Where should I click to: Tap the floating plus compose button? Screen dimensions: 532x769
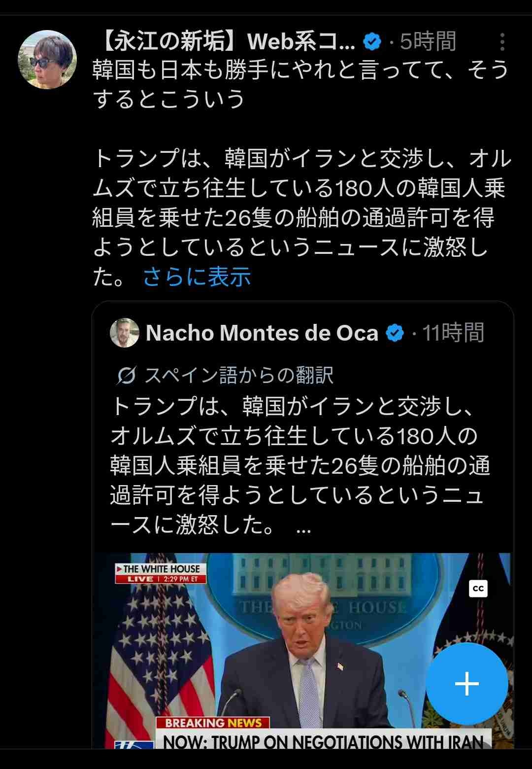466,684
